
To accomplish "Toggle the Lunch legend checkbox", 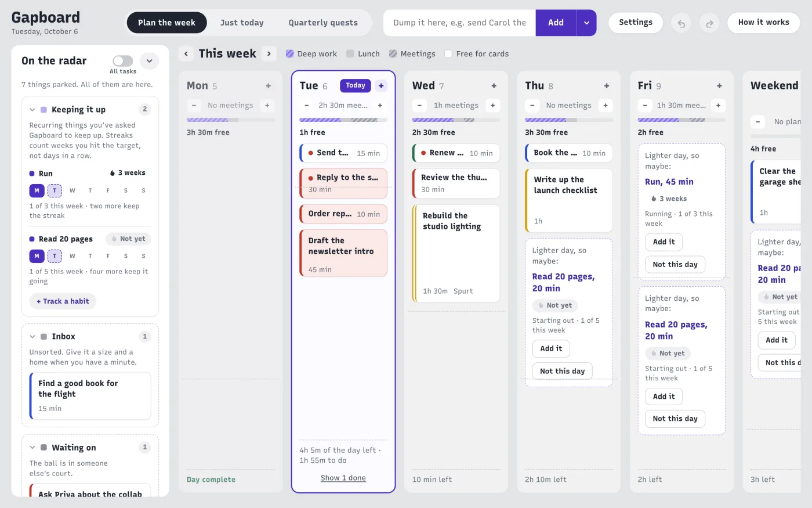I will click(350, 54).
